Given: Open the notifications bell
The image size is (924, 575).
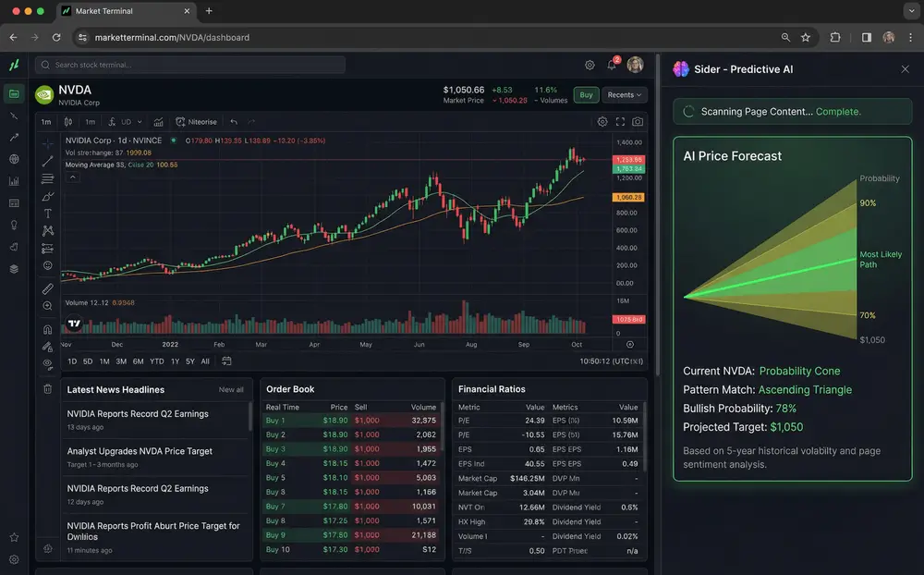Looking at the screenshot, I should point(612,65).
